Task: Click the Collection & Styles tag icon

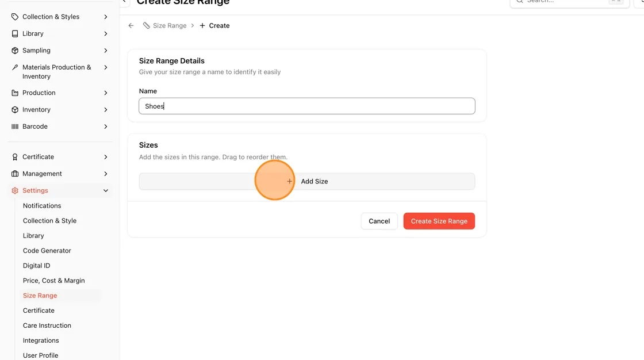Action: 15,17
